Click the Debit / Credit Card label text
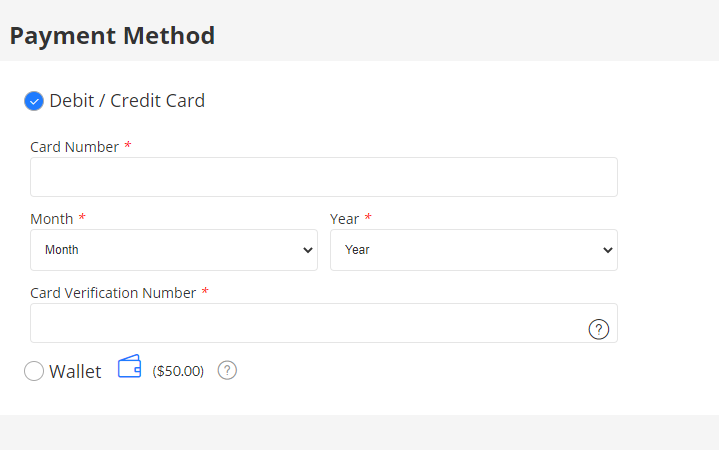This screenshot has width=719, height=450. (127, 101)
